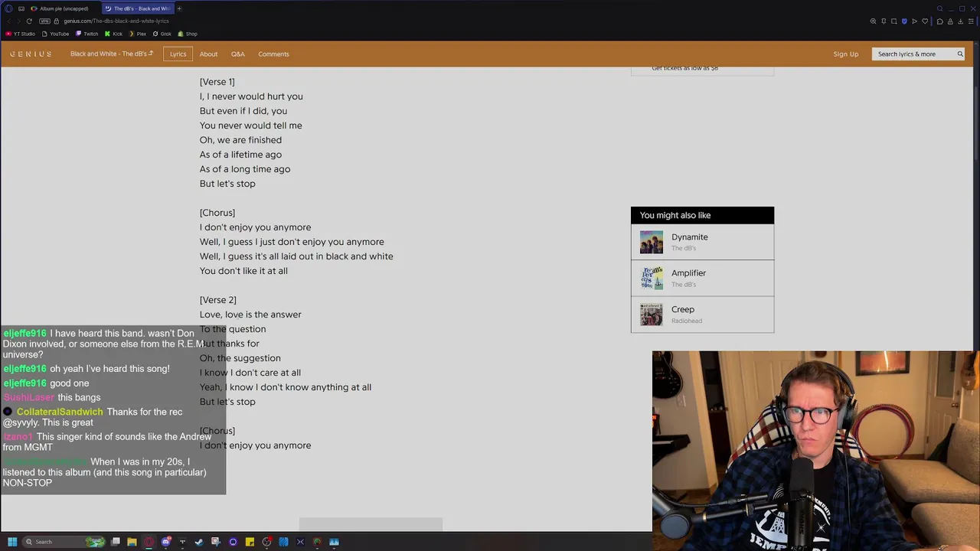
Task: Open the Opera main menu icon
Action: [x=9, y=8]
